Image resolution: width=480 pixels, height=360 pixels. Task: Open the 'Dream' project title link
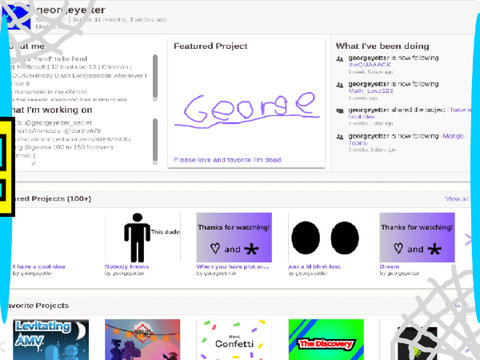pyautogui.click(x=389, y=267)
